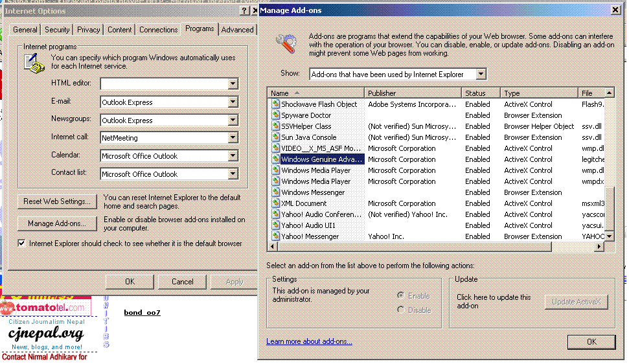Click the Shockwave Flash Object add-on icon
Viewport: 629px width, 364px height.
click(x=275, y=104)
